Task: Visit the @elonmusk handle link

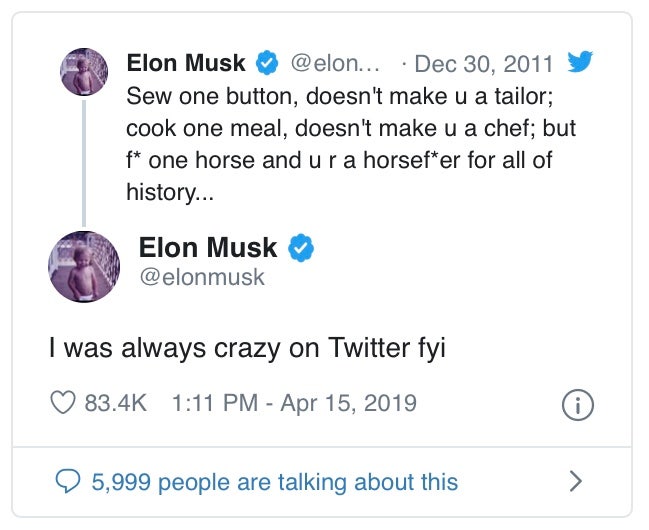Action: 202,277
